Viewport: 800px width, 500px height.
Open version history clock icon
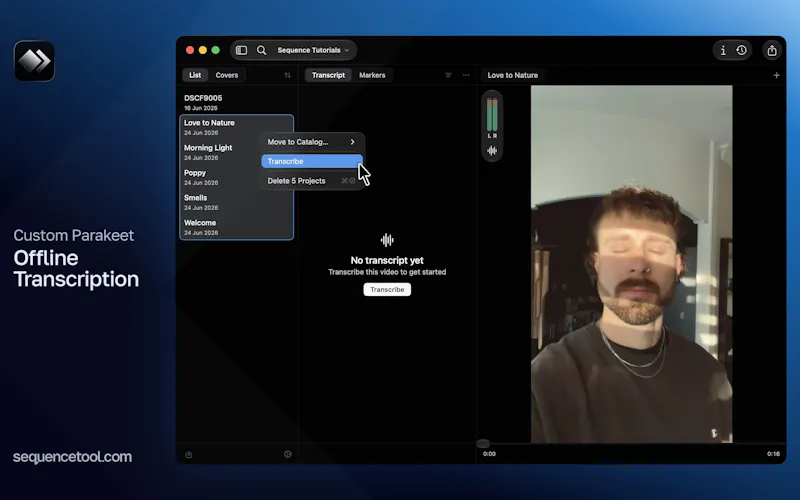(x=741, y=50)
